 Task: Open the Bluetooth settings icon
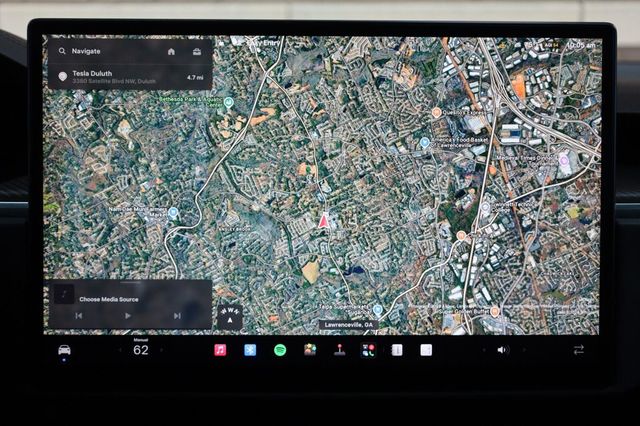[x=250, y=350]
